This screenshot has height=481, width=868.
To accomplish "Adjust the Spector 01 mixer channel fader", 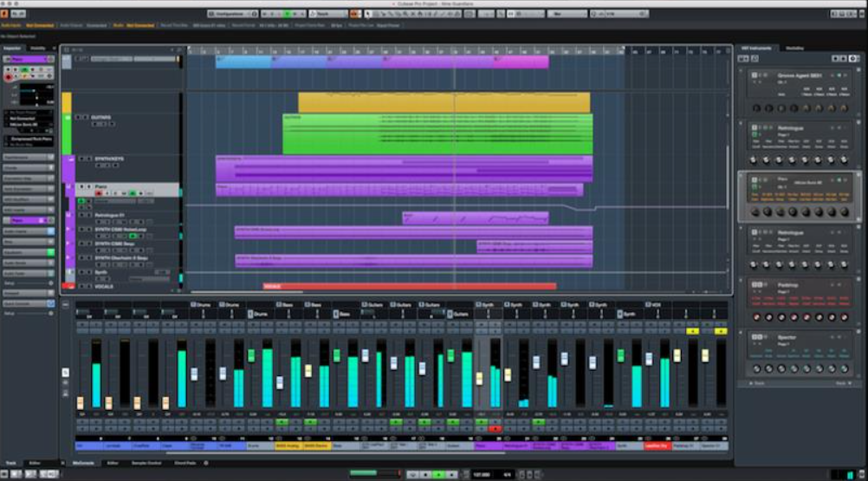I will 705,355.
